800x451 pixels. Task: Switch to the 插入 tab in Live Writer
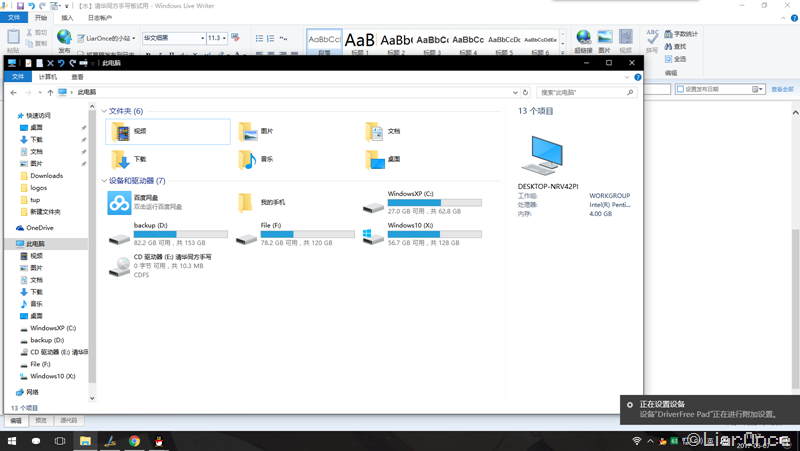tap(67, 17)
